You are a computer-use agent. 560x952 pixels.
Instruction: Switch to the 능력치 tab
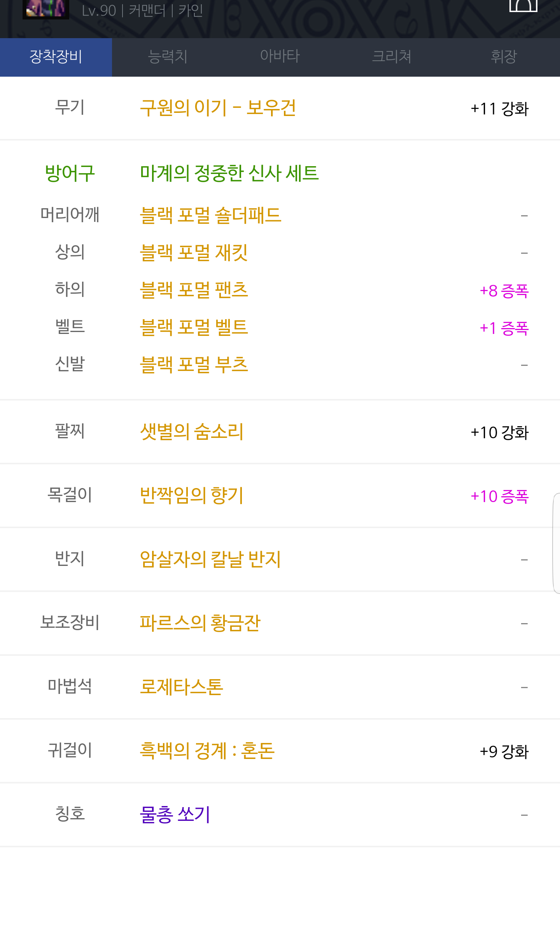(x=168, y=57)
